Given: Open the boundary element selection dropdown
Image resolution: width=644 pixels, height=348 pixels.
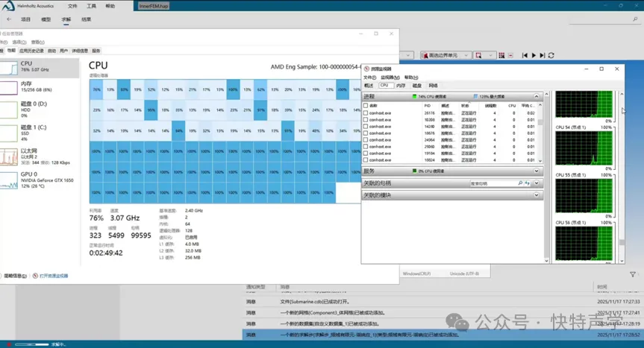Looking at the screenshot, I should coord(466,55).
